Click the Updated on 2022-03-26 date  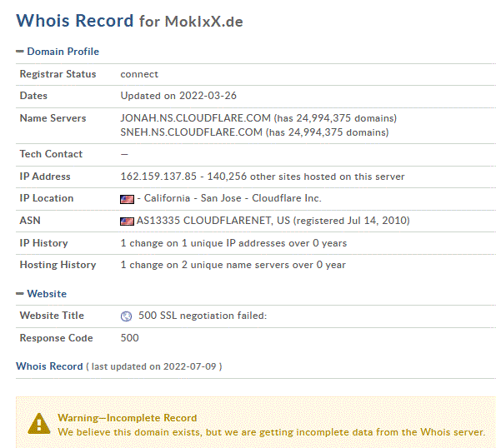[x=178, y=96]
